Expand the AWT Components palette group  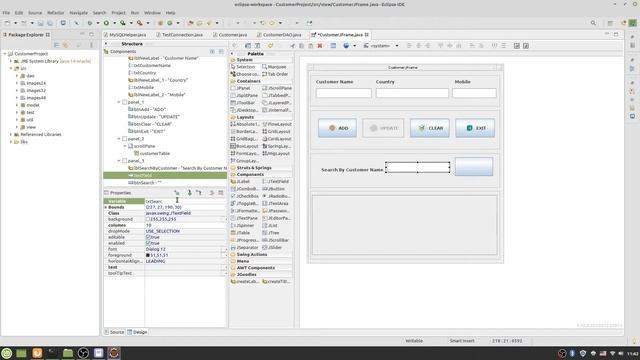pyautogui.click(x=261, y=268)
